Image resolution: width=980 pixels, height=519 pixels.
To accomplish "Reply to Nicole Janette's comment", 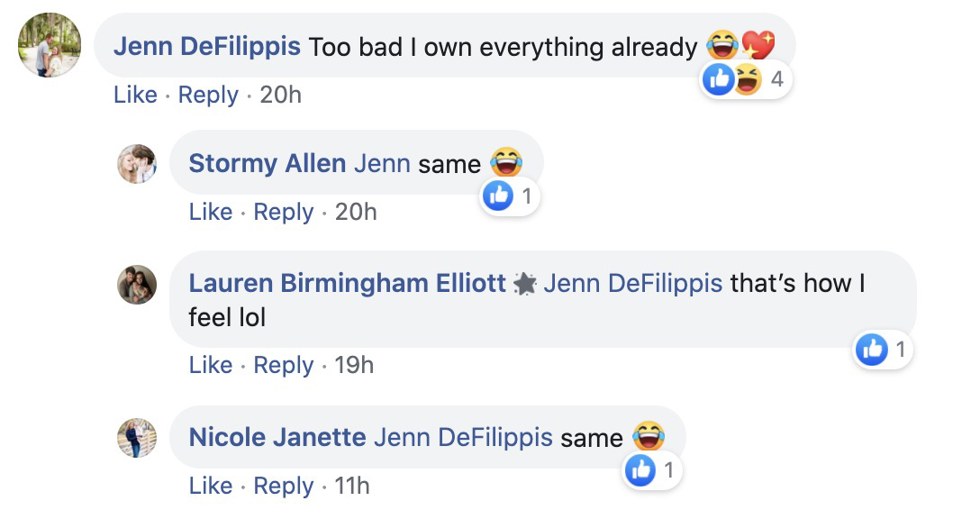I will point(284,486).
